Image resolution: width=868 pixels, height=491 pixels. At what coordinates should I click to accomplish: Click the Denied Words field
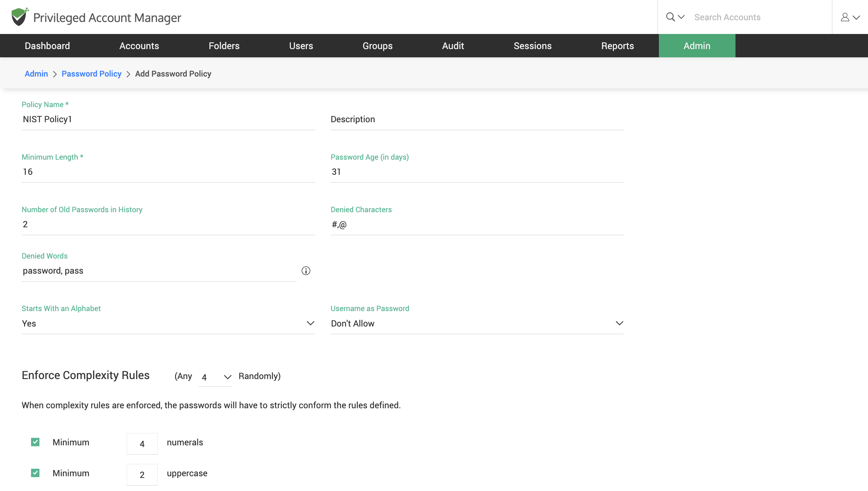click(159, 271)
